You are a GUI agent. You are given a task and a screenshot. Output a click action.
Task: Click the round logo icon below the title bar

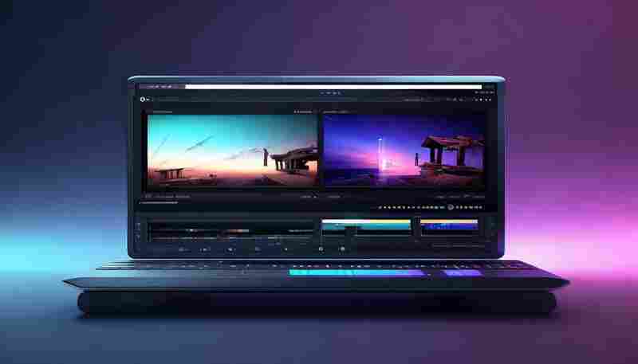(143, 99)
